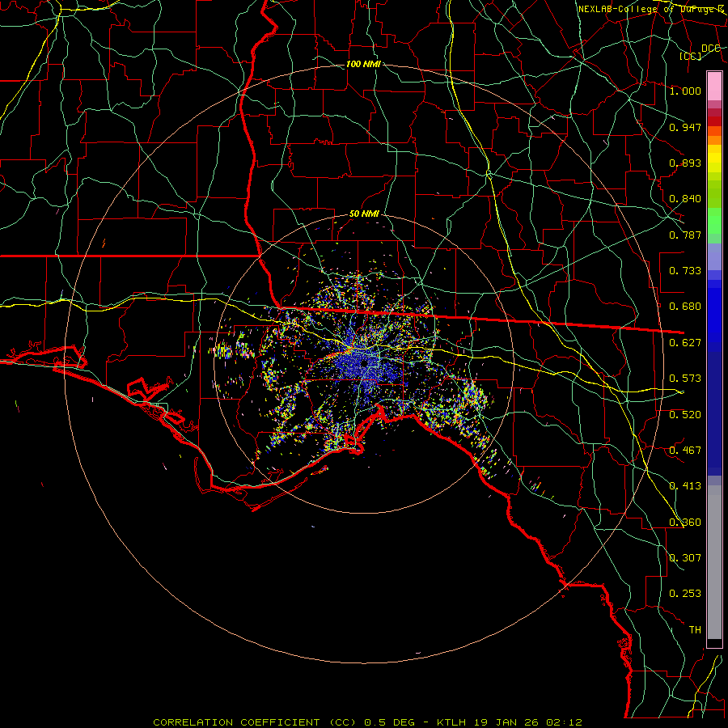Select the 50 NMI range ring label
This screenshot has height=728, width=728.
[364, 214]
